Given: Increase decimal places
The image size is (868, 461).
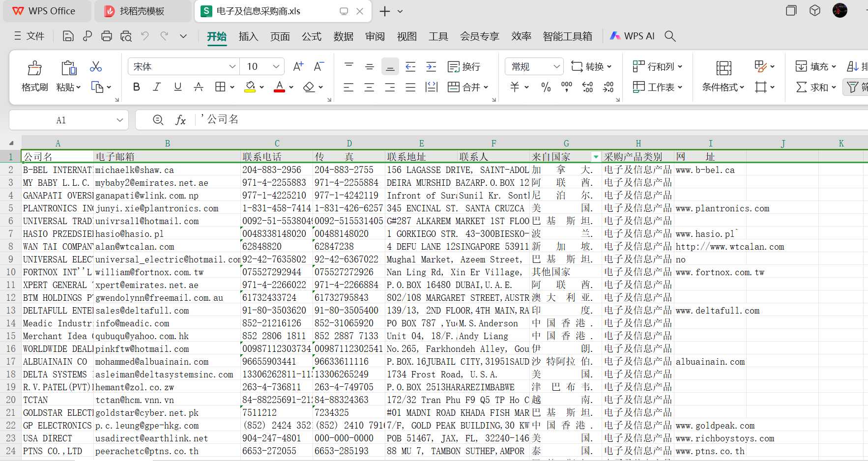Looking at the screenshot, I should pos(587,87).
